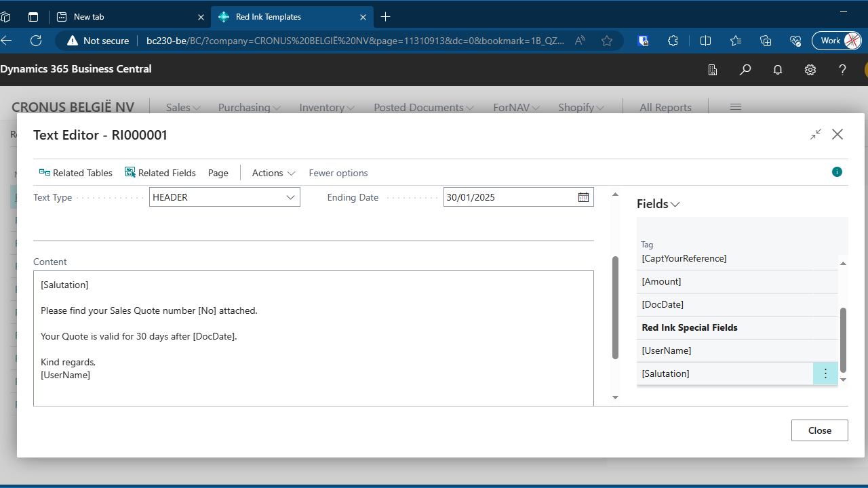Open the settings gear in Business Central
The image size is (868, 488).
point(810,69)
